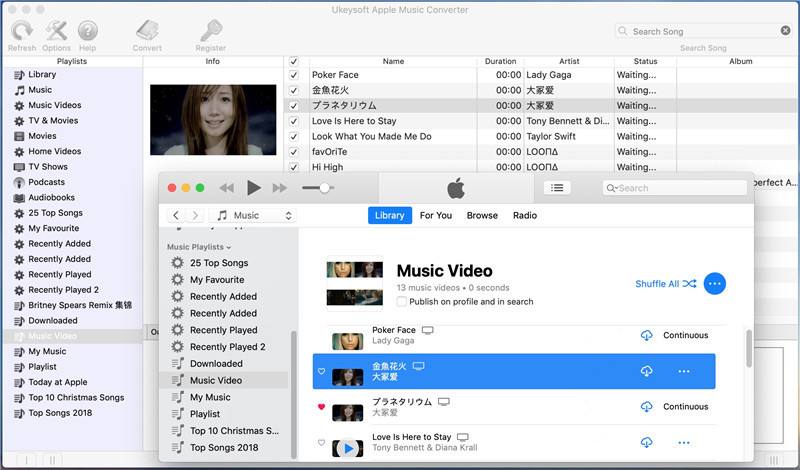Screen dimensions: 800x470
Task: Click the Register key icon
Action: pyautogui.click(x=211, y=31)
